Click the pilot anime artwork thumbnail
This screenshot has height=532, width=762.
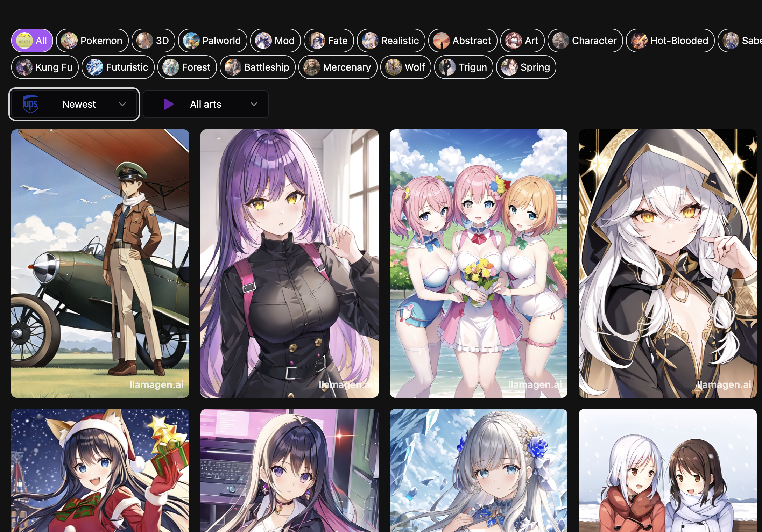[x=100, y=263]
